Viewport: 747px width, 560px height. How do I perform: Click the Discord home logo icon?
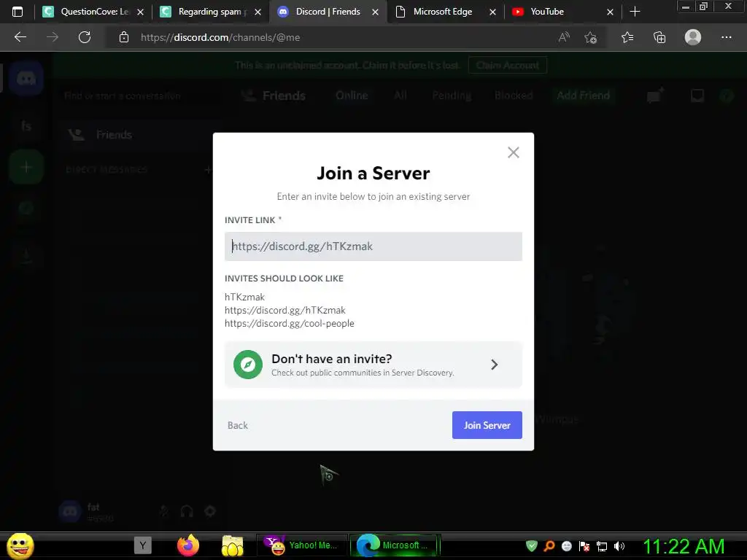coord(26,78)
